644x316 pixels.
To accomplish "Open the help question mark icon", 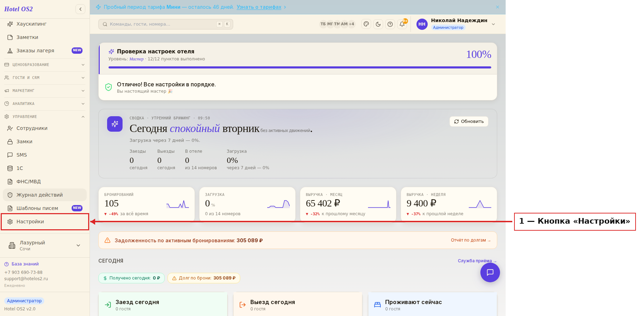I will point(390,24).
